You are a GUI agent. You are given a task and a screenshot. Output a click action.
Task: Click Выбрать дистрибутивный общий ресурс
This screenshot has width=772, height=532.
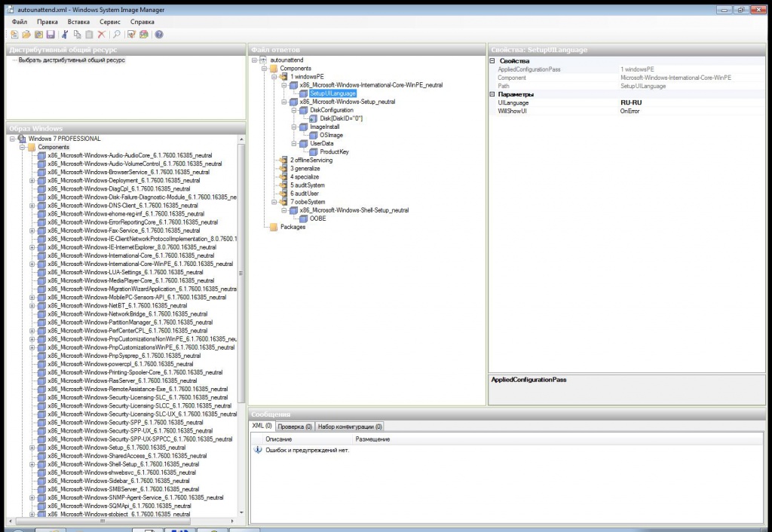(72, 60)
